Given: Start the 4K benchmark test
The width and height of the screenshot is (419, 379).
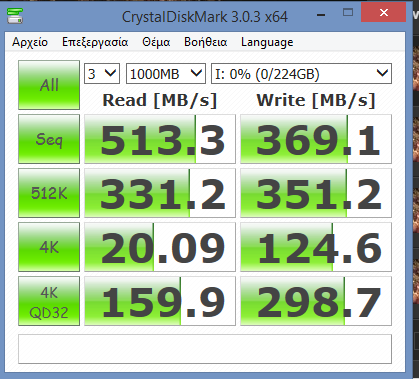Looking at the screenshot, I should 49,247.
